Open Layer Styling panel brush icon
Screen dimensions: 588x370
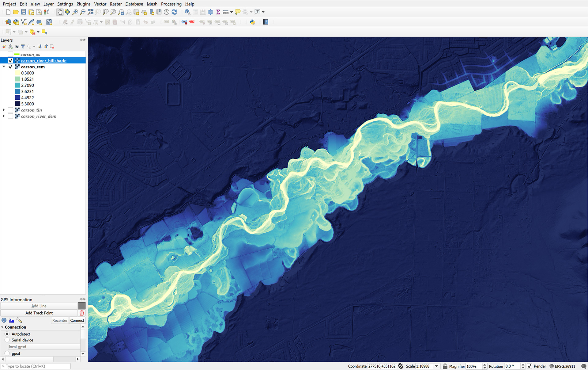pyautogui.click(x=4, y=47)
